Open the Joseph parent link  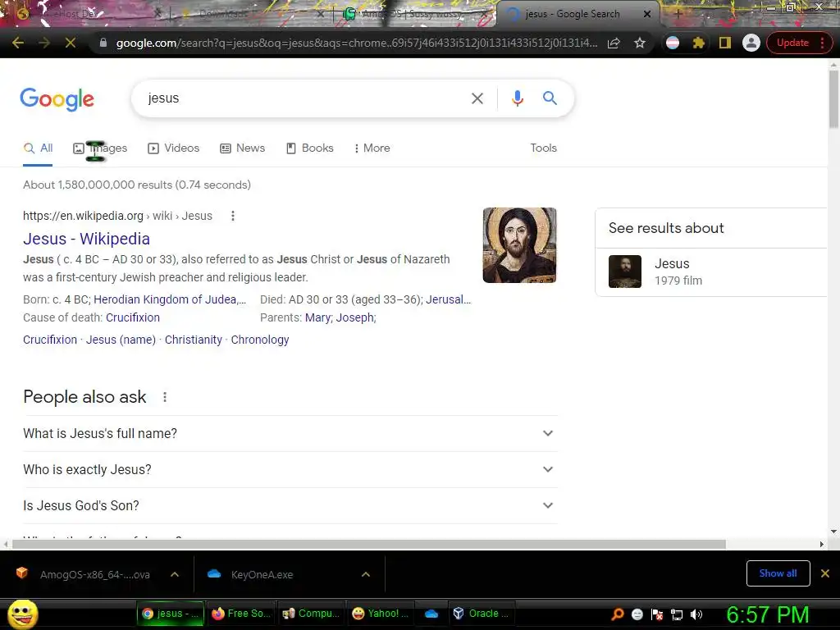356,317
